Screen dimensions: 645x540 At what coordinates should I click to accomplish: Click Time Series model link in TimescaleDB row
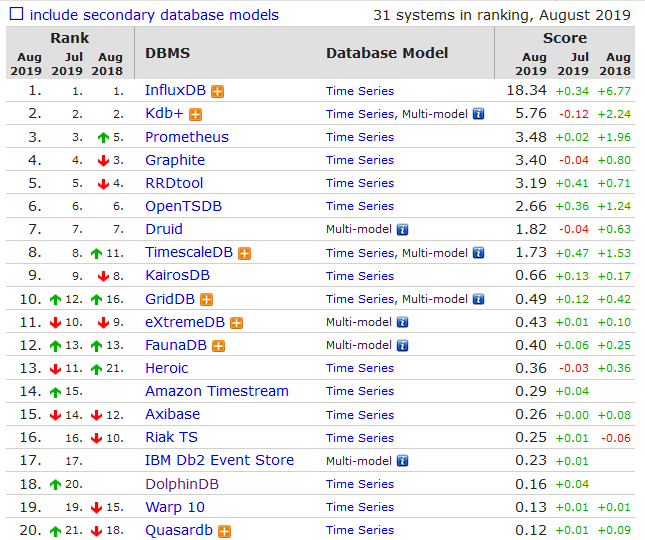360,253
